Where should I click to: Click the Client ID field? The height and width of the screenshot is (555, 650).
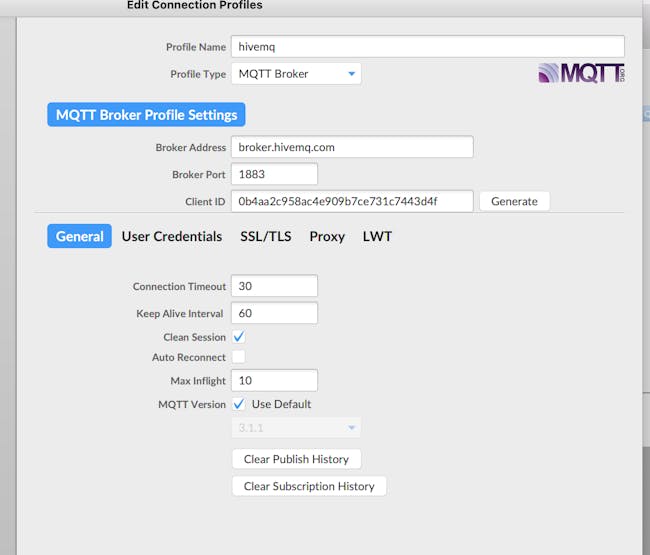pyautogui.click(x=352, y=201)
